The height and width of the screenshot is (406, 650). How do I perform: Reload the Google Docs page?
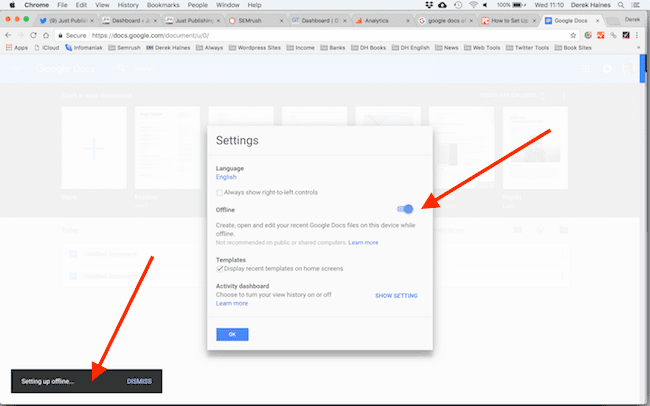tap(34, 35)
